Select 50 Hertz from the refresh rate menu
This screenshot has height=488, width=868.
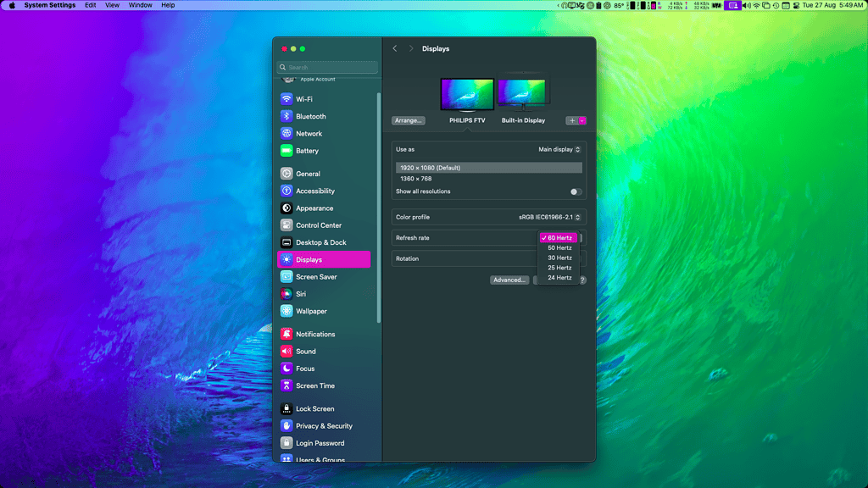pyautogui.click(x=559, y=247)
